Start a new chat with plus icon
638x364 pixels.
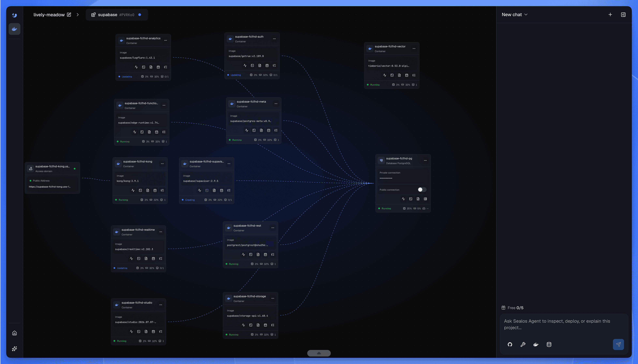click(x=610, y=14)
